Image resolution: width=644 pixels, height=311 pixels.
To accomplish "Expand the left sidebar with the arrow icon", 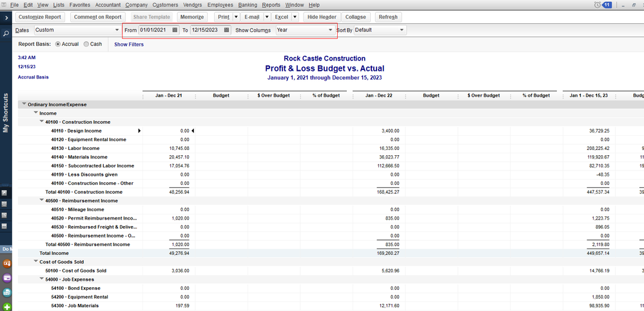I will (x=6, y=18).
